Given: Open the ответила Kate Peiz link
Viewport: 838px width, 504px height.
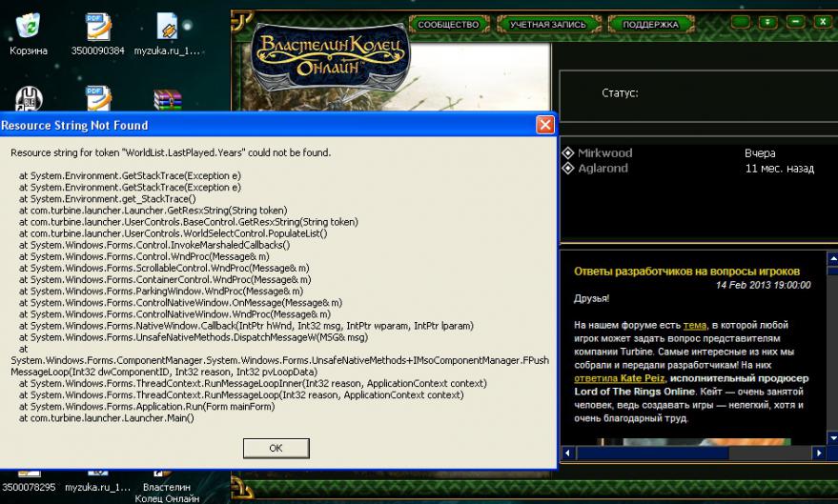Looking at the screenshot, I should (x=620, y=378).
